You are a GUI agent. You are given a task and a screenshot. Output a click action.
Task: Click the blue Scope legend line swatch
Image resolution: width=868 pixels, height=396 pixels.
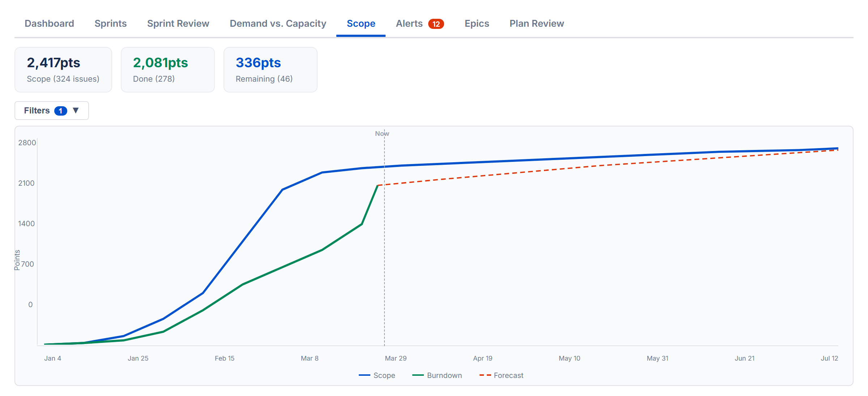tap(364, 375)
